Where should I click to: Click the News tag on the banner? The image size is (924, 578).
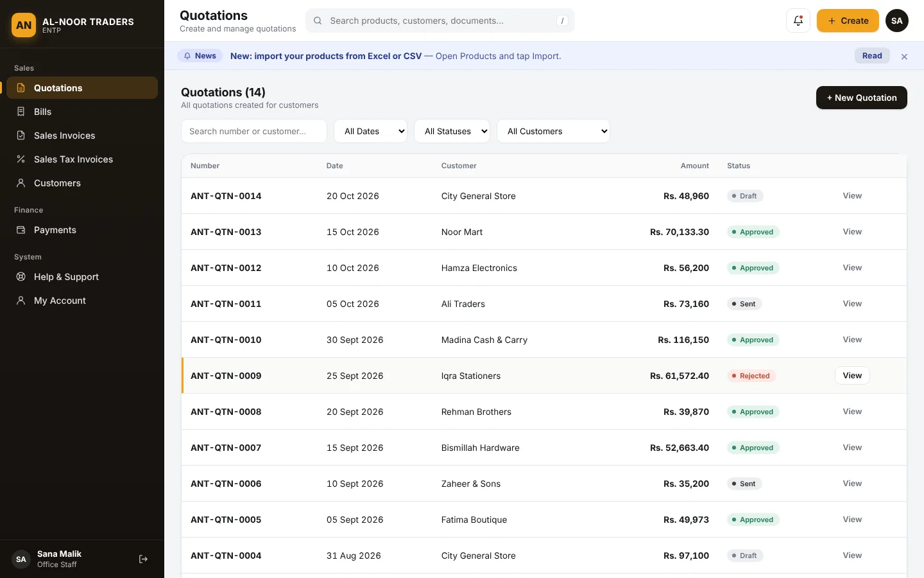(200, 56)
